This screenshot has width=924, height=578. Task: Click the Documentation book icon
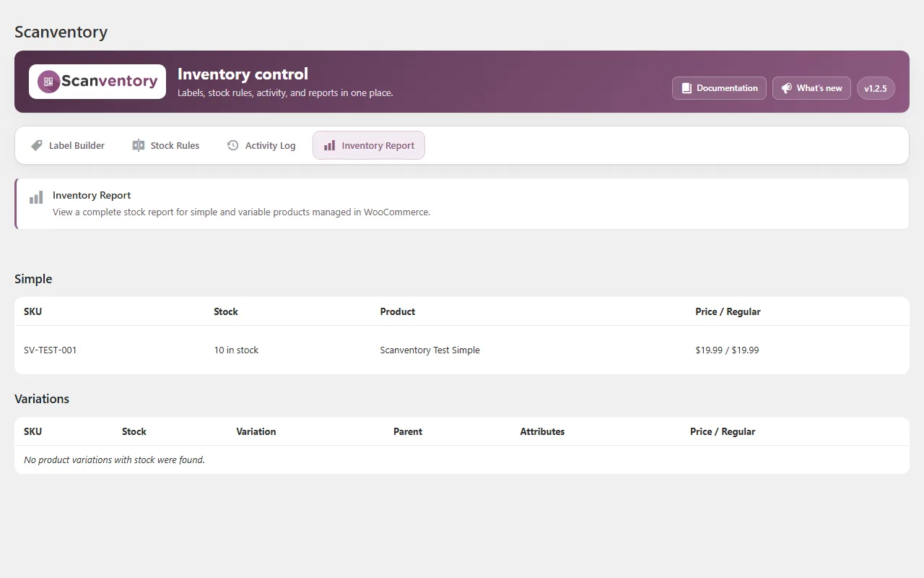point(687,88)
